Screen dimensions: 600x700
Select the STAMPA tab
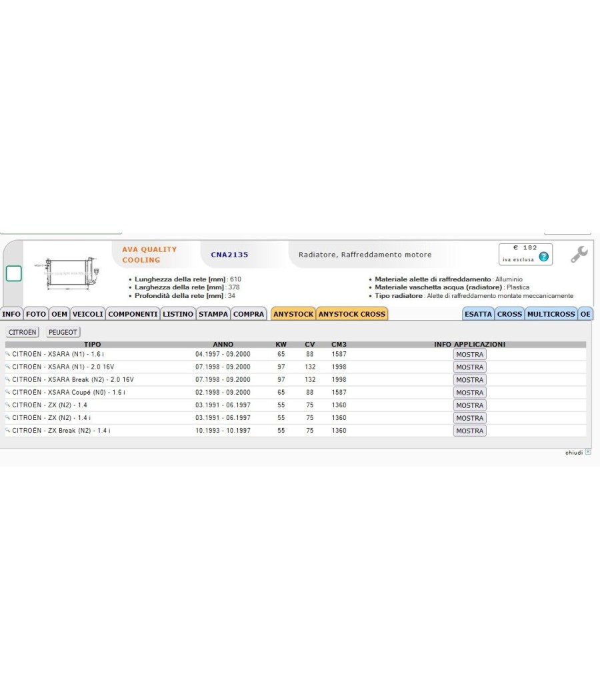213,314
